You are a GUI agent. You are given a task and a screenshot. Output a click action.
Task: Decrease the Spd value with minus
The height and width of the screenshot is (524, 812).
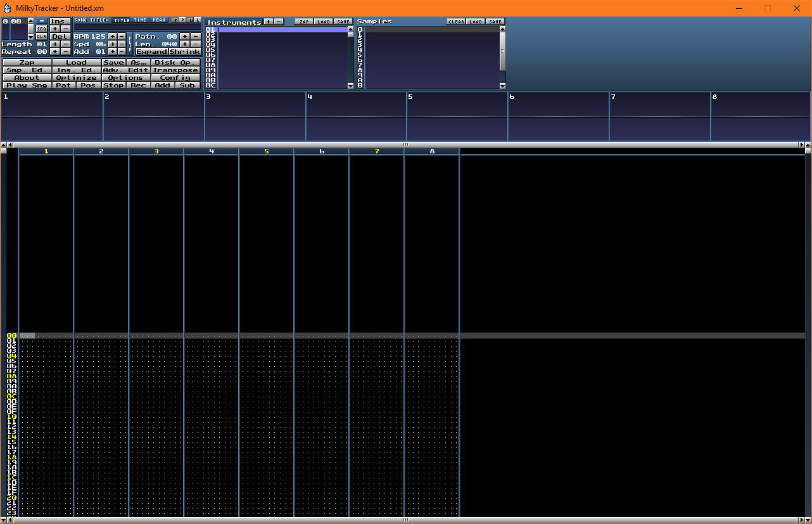(122, 44)
